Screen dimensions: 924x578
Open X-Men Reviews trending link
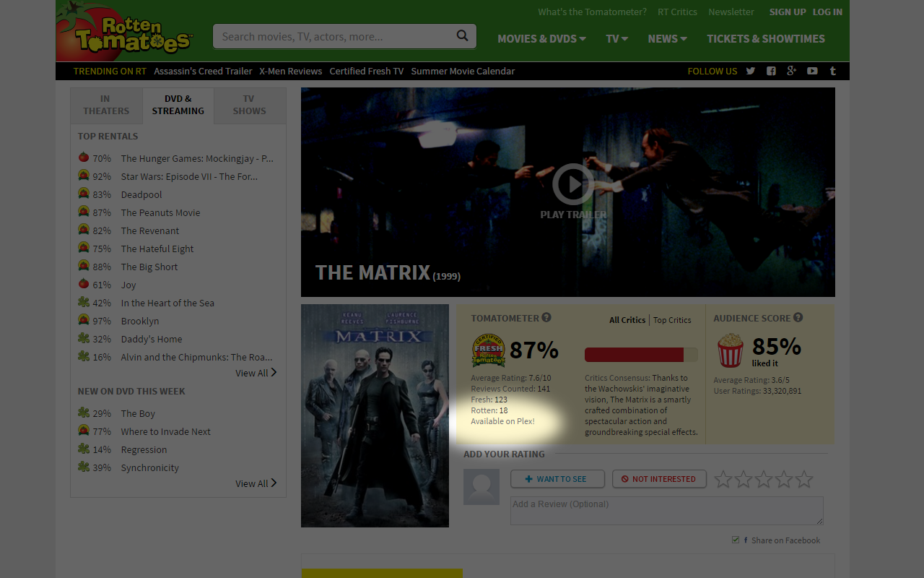coord(291,71)
